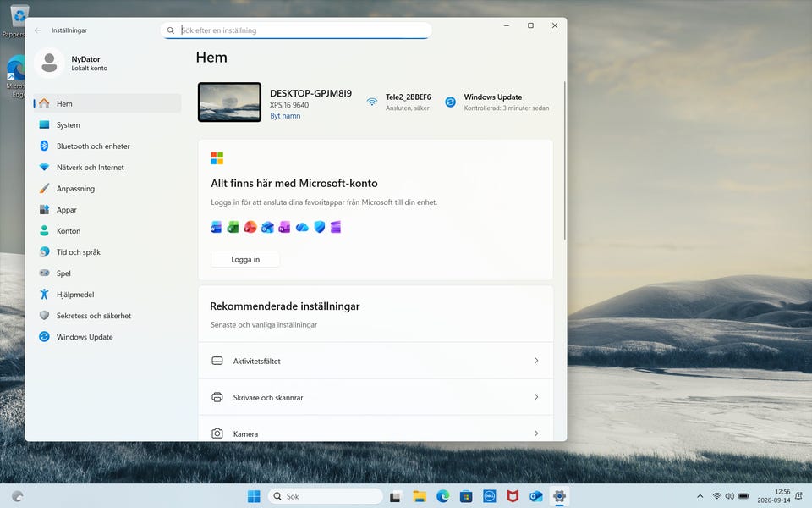812x508 pixels.
Task: Launch Microsoft Edge from the taskbar
Action: pyautogui.click(x=442, y=497)
